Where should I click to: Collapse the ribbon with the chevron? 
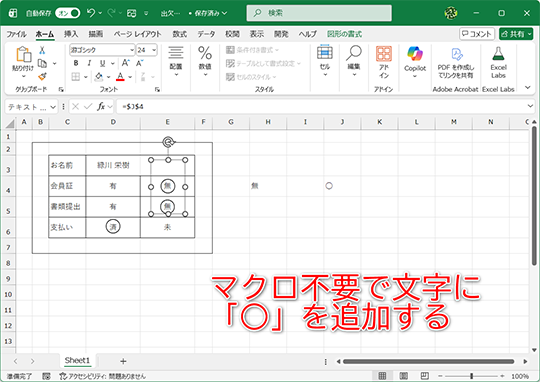tap(528, 87)
